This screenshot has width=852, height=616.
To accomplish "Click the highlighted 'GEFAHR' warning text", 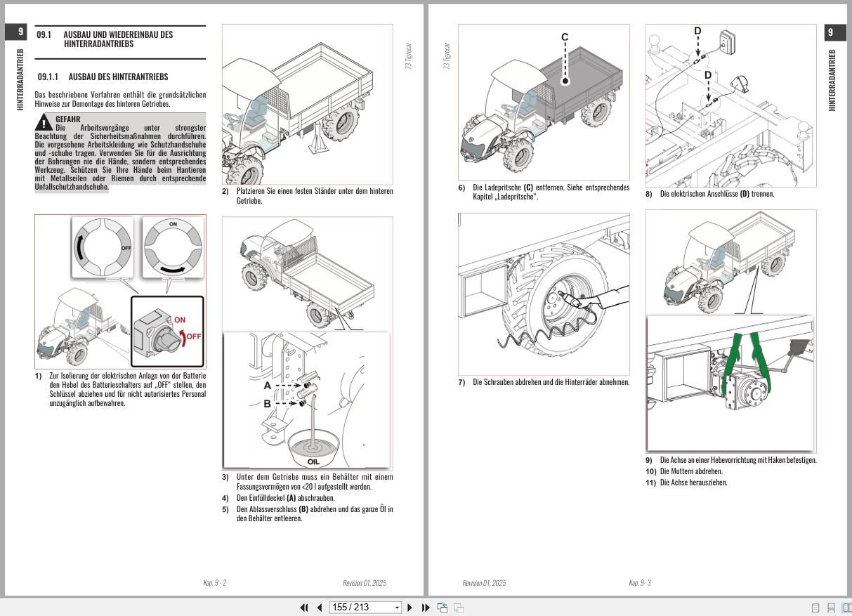I will [120, 152].
